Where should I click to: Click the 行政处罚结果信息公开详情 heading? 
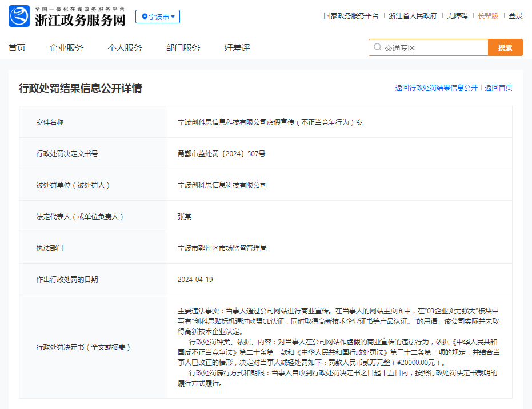pyautogui.click(x=81, y=88)
